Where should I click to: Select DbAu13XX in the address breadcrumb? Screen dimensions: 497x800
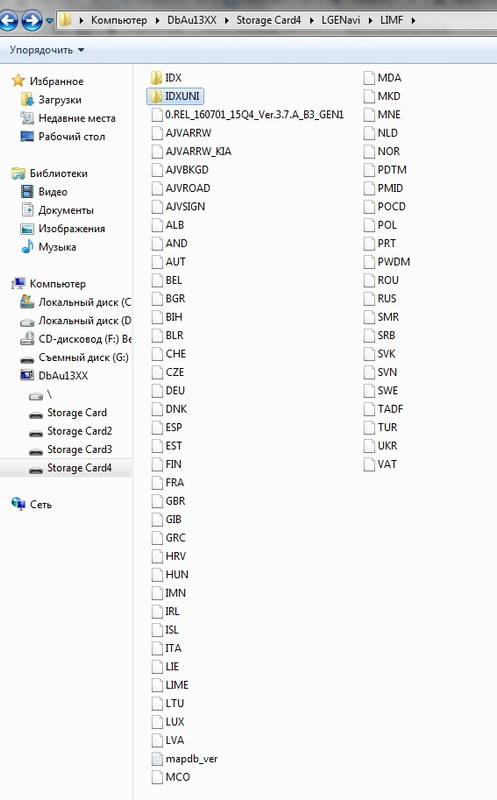tap(191, 20)
